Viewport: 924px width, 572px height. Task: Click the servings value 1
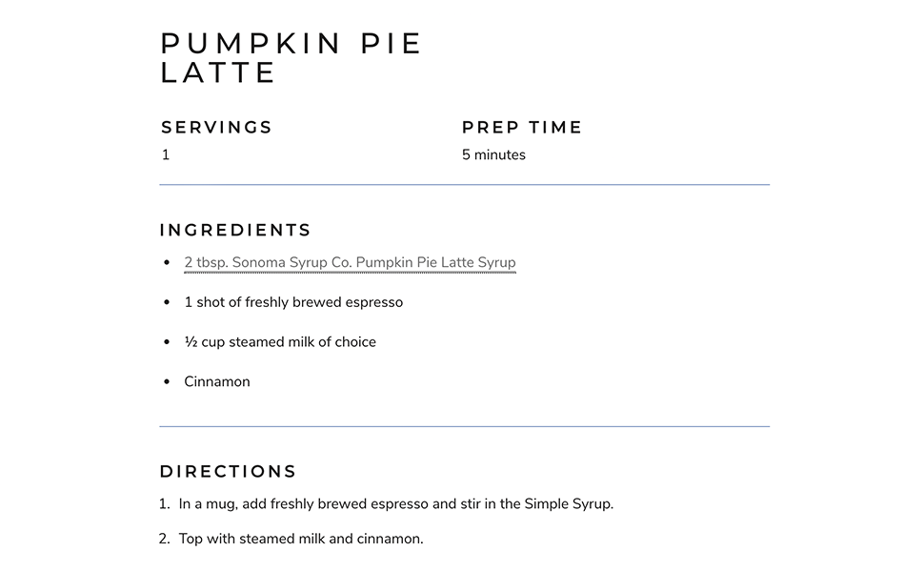166,155
